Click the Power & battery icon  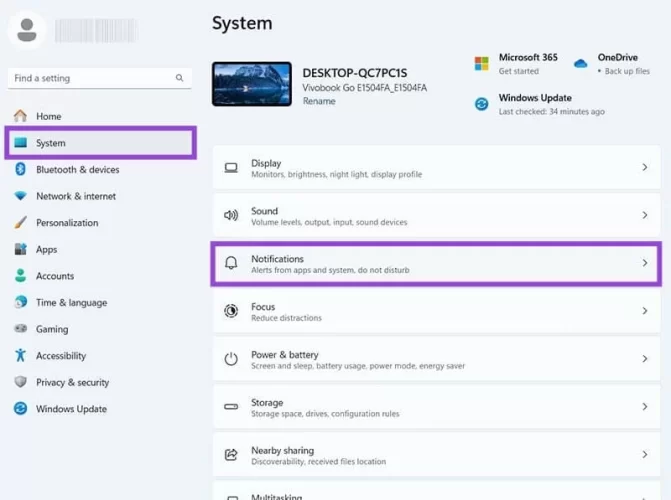point(231,359)
